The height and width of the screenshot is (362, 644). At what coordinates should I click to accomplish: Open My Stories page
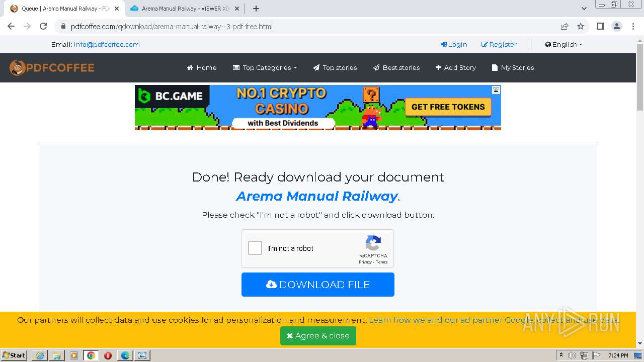(x=513, y=67)
